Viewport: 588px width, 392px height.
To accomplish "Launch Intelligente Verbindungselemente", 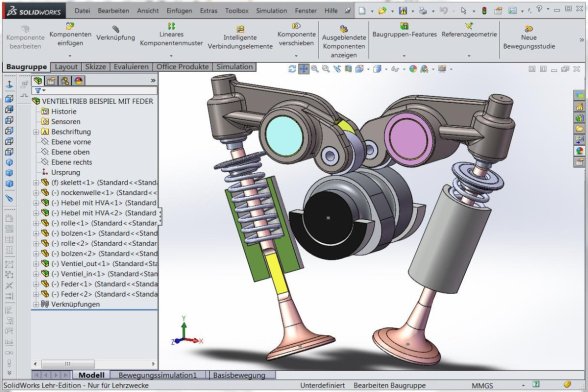I will click(x=240, y=38).
